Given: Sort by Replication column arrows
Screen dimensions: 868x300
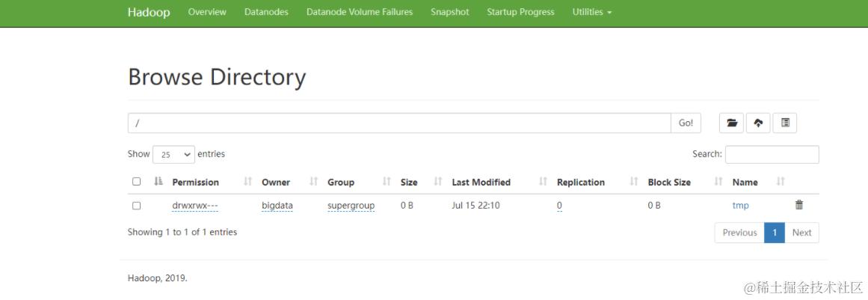Looking at the screenshot, I should (x=635, y=182).
